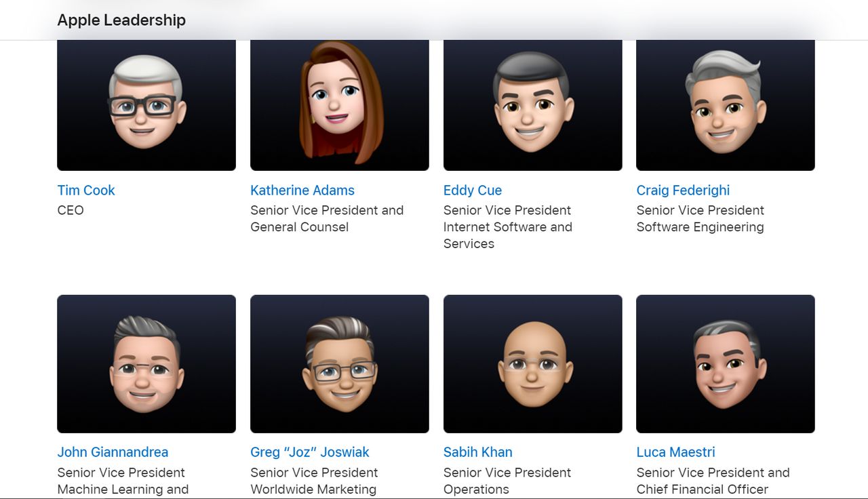The image size is (868, 499).
Task: Click the CEO title under Tim Cook
Action: click(x=71, y=210)
